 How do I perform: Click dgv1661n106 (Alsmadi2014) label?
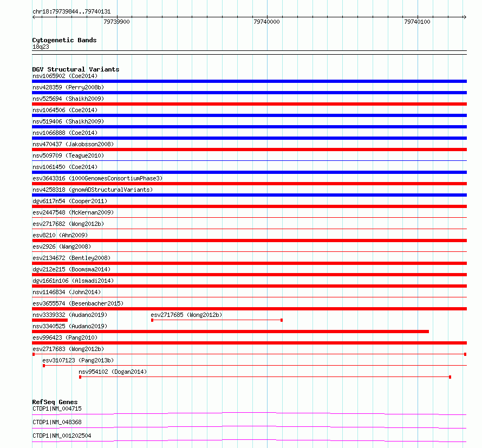(73, 281)
